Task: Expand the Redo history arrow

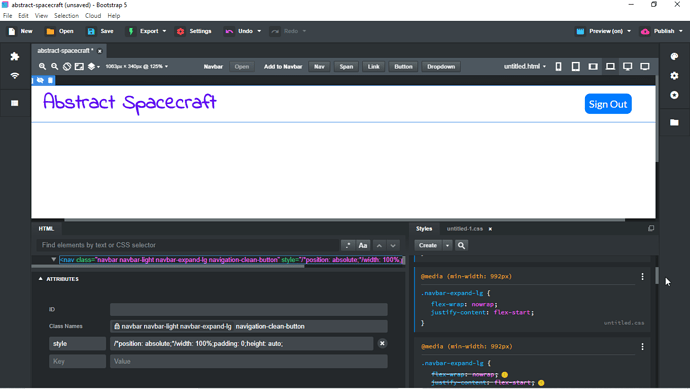Action: click(x=305, y=31)
